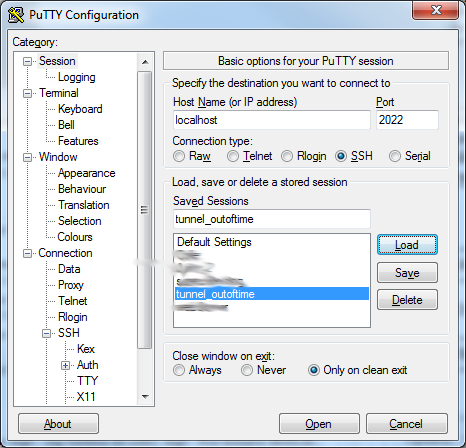The image size is (466, 448).
Task: Collapse the Connection tree node
Action: coord(27,253)
